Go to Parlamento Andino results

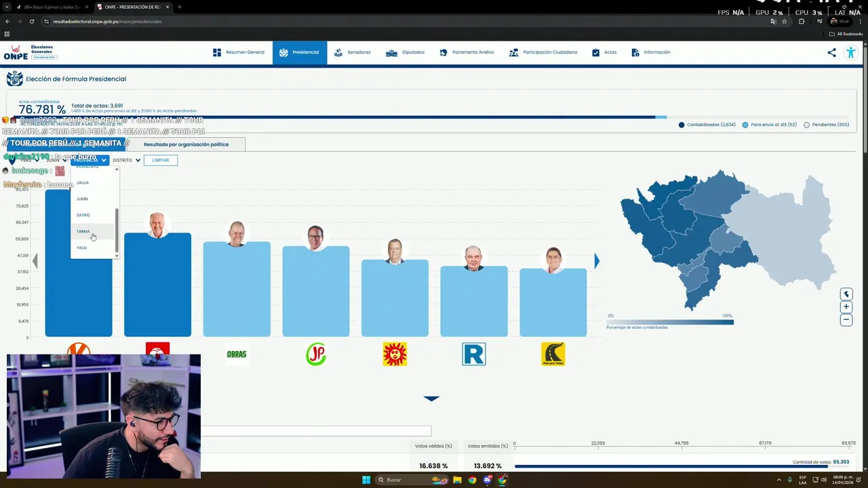point(467,52)
